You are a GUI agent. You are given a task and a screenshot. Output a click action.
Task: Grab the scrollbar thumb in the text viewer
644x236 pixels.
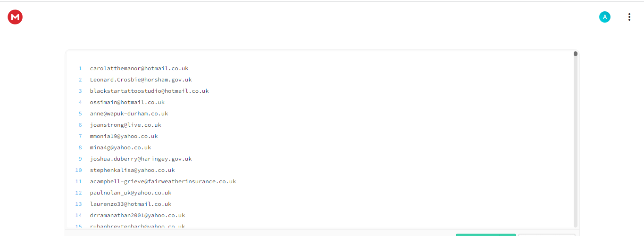click(x=576, y=54)
